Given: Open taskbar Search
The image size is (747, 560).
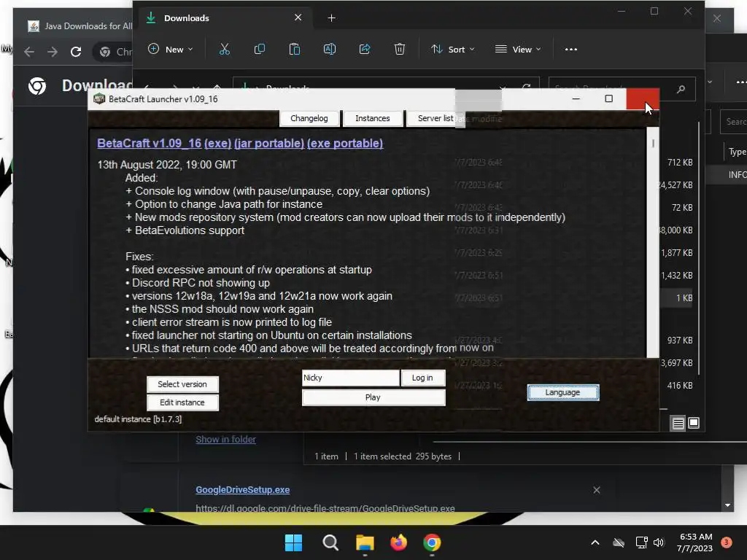Looking at the screenshot, I should pyautogui.click(x=330, y=542).
